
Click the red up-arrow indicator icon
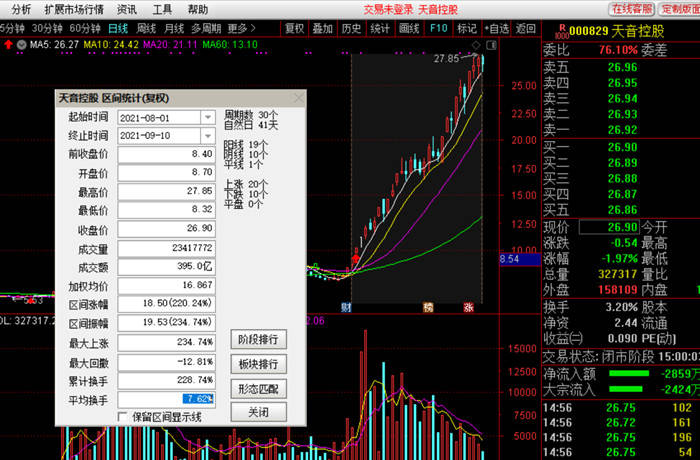[x=8, y=44]
